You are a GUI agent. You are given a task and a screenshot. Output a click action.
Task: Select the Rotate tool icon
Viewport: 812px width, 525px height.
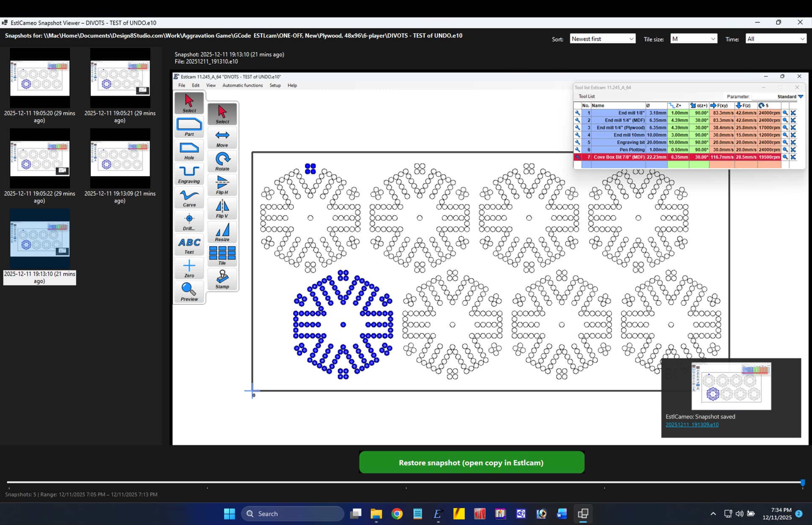coord(222,162)
